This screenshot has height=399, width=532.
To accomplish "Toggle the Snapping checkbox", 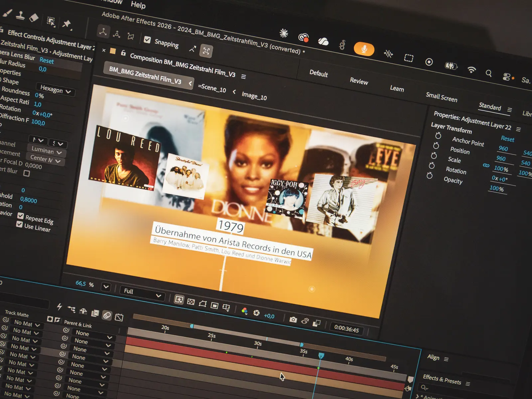I will pos(147,40).
